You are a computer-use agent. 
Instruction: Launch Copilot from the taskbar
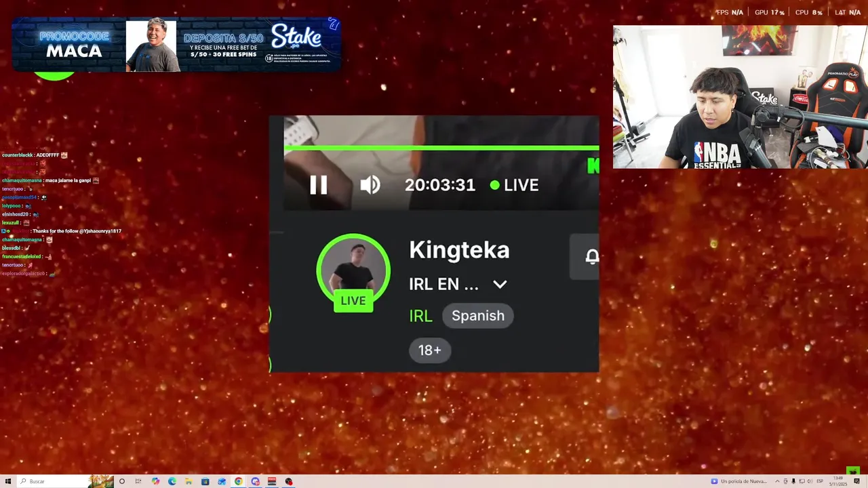[x=155, y=481]
